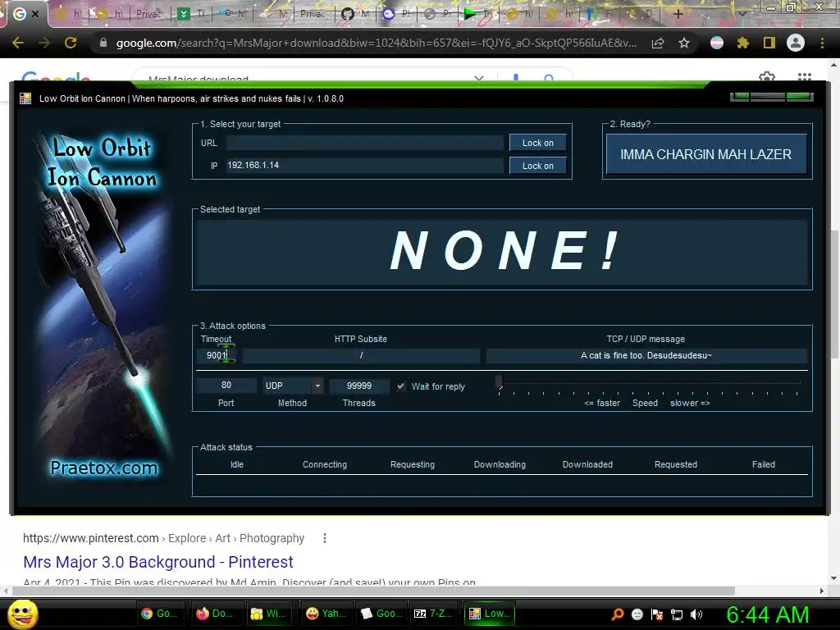Click the Downloaded status column header
This screenshot has height=630, width=840.
point(587,464)
